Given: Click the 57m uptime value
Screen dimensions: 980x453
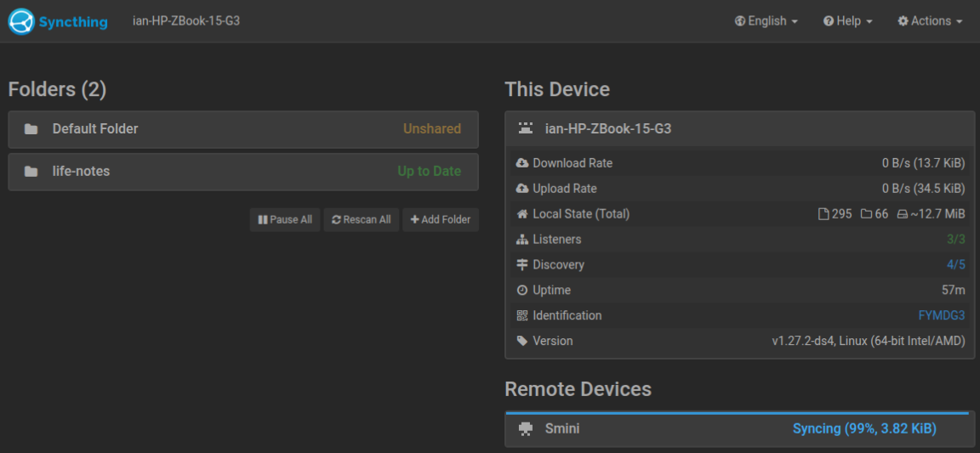Looking at the screenshot, I should pos(953,291).
